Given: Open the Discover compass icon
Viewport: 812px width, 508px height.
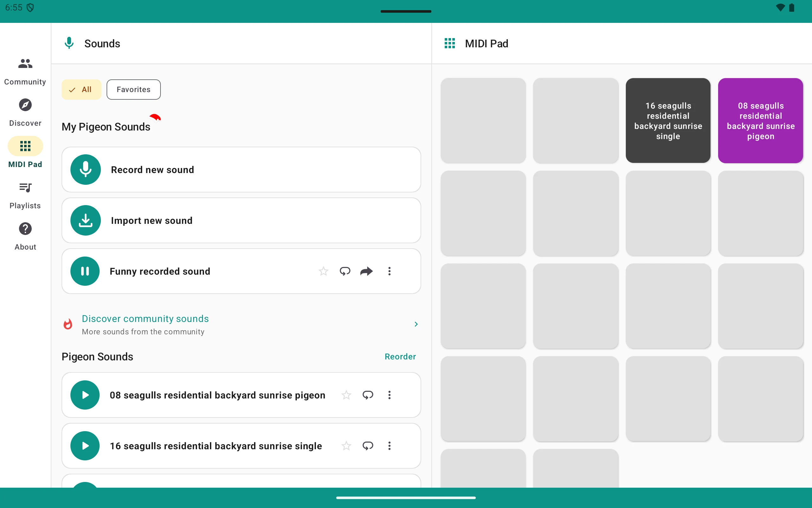Looking at the screenshot, I should (25, 105).
